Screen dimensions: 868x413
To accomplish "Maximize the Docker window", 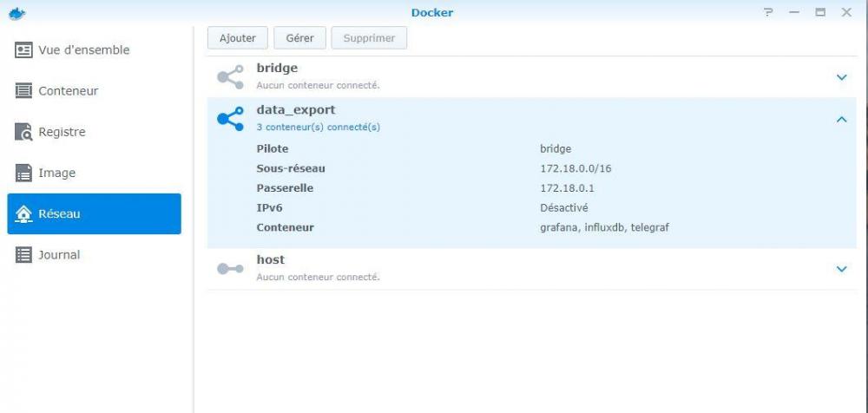I will point(820,12).
